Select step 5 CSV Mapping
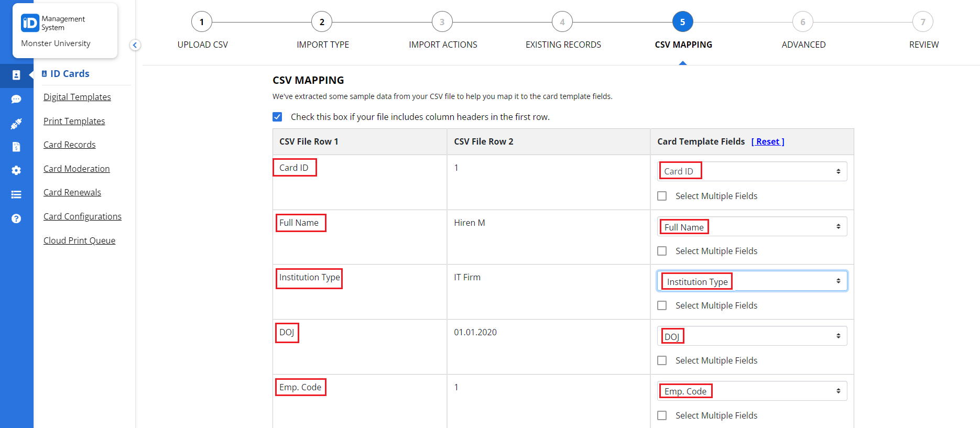Screen dimensions: 980x428 click(x=683, y=22)
